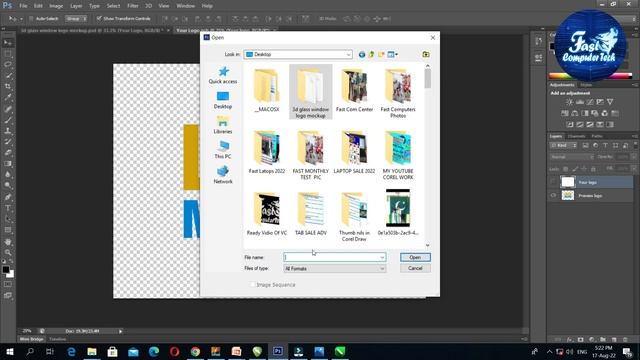Open the Files of type dropdown
The image size is (640, 360).
click(x=335, y=269)
